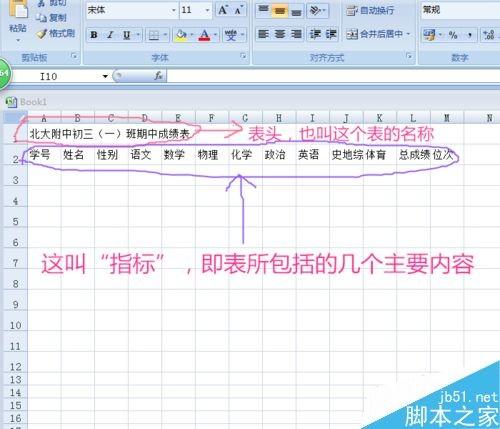Apply percent style
The image size is (500, 429).
(x=453, y=35)
